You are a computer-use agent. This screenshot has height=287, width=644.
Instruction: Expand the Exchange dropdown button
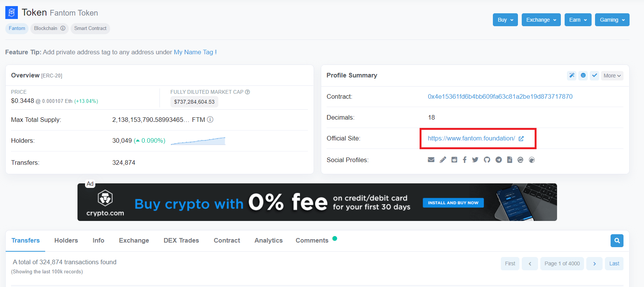click(541, 20)
